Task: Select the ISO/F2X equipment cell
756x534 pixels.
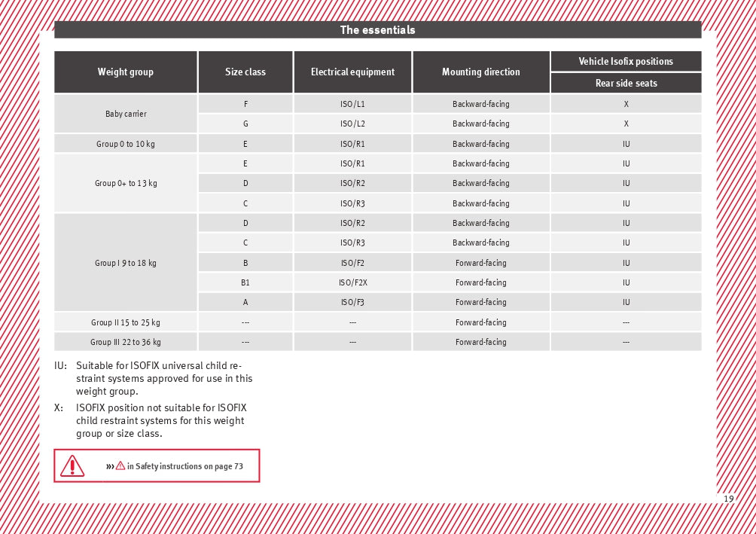Action: click(x=352, y=282)
